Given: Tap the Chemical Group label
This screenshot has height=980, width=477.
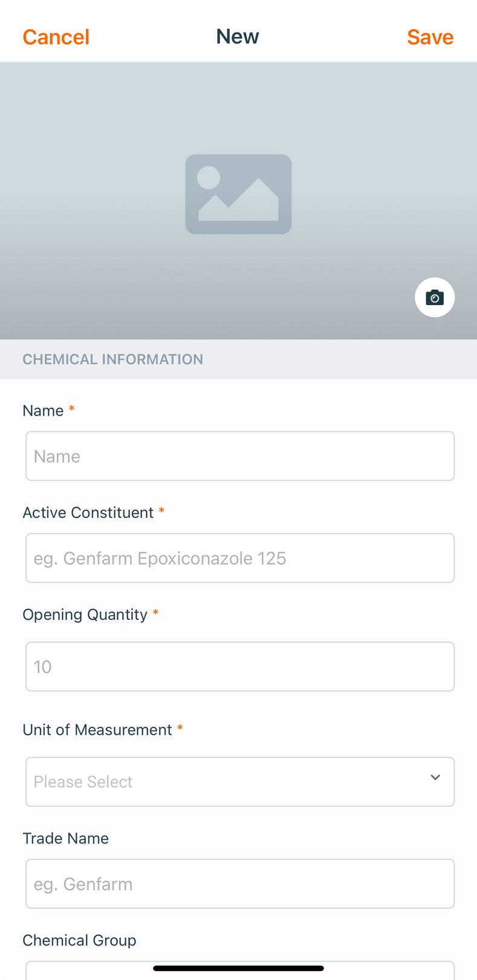Looking at the screenshot, I should point(79,940).
